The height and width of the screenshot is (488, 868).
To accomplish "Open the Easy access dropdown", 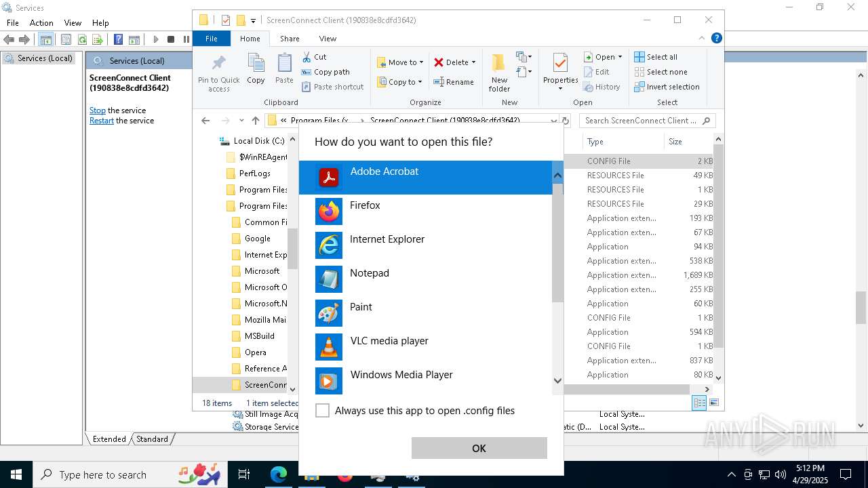I will click(x=524, y=71).
